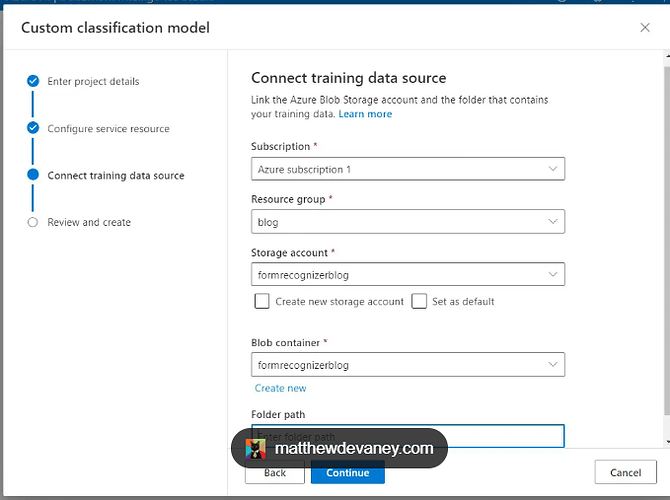Expand the Resource group dropdown
Image resolution: width=670 pixels, height=500 pixels.
(408, 221)
